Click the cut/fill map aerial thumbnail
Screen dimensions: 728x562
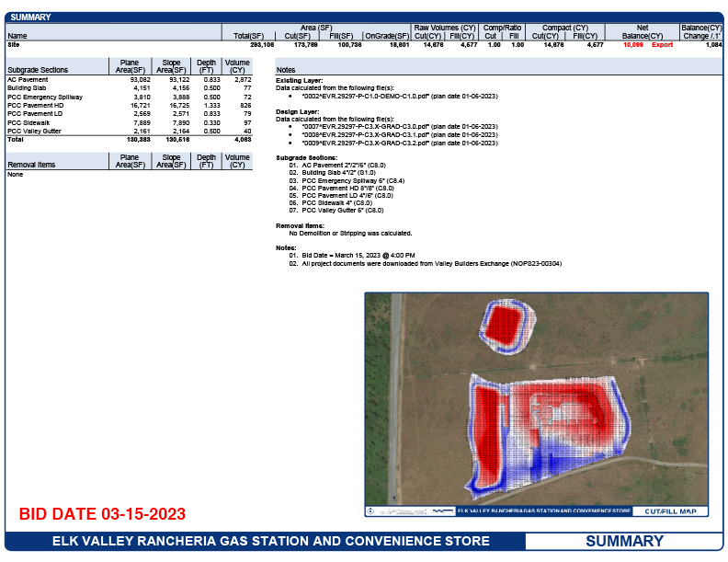(536, 398)
